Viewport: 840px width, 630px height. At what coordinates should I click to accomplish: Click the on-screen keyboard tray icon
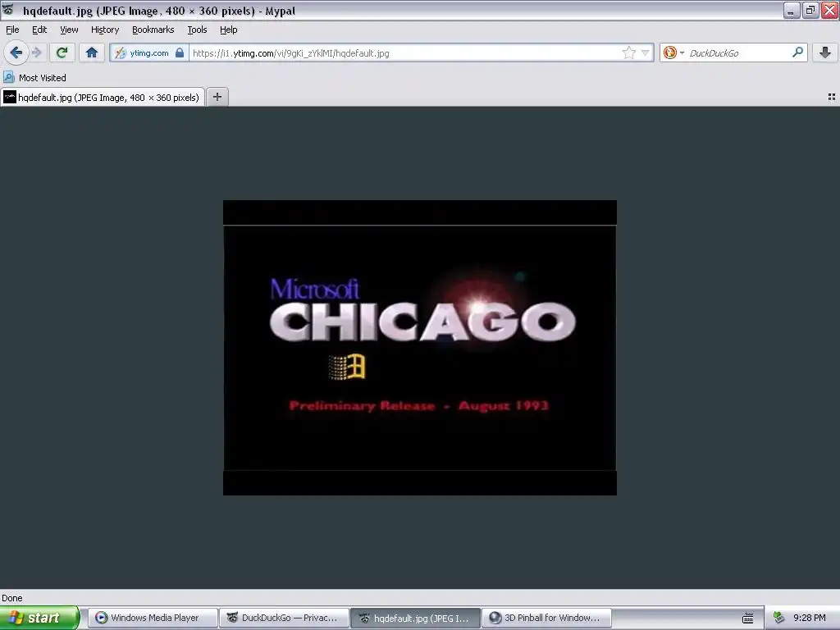[748, 619]
